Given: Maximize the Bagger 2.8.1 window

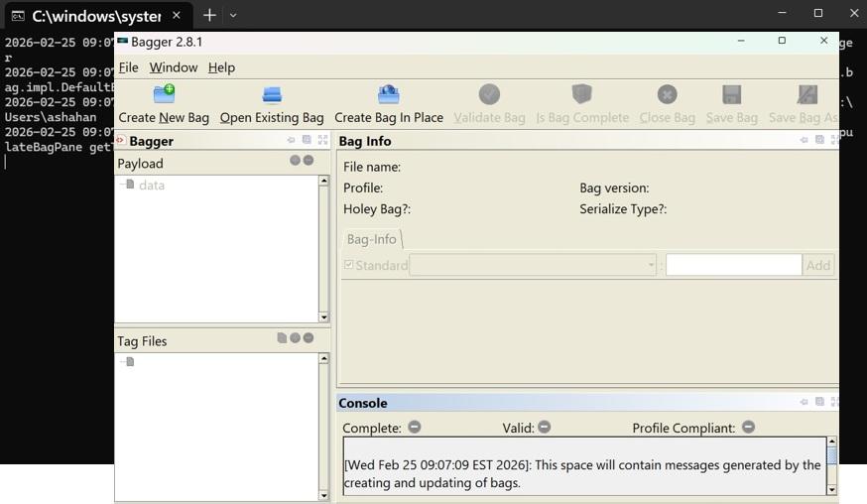Looking at the screenshot, I should [782, 41].
